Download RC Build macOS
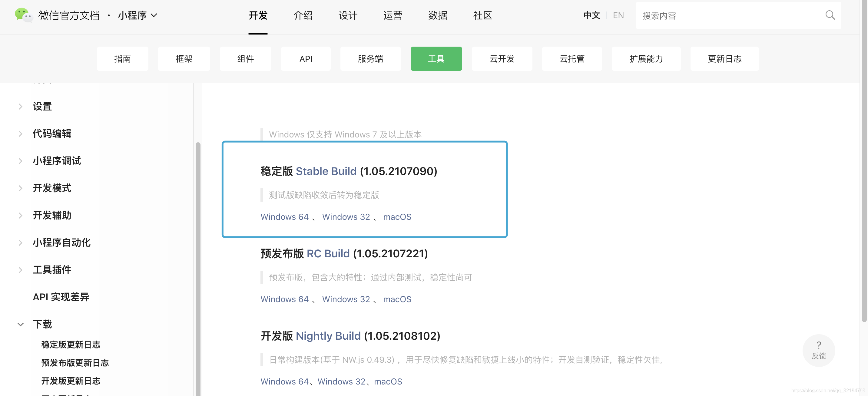 click(397, 299)
